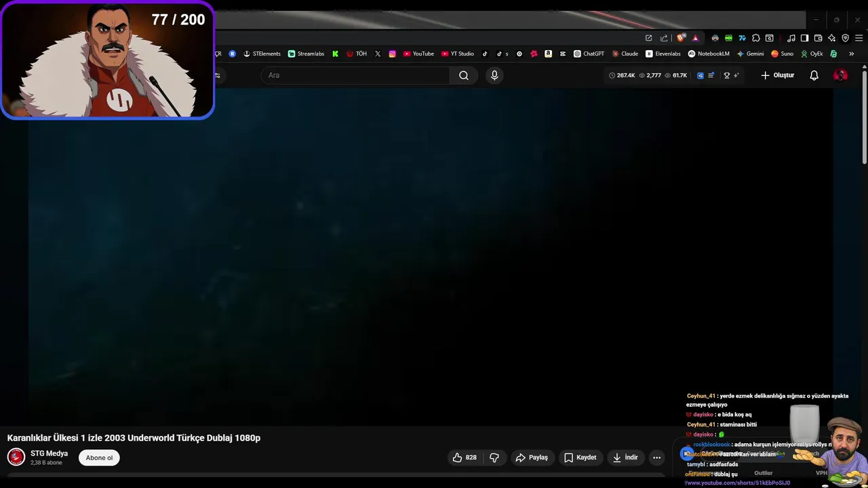Click the 267.4K clock stat

[x=622, y=75]
